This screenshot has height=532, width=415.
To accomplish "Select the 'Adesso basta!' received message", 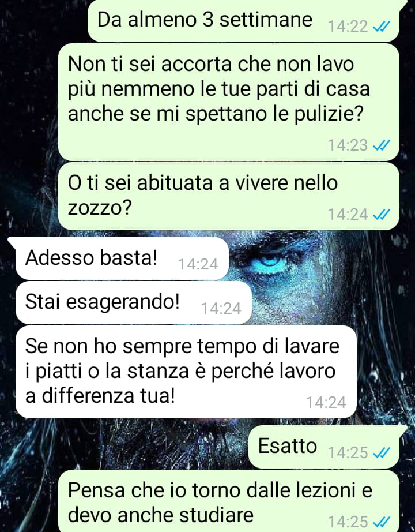I will [x=122, y=258].
